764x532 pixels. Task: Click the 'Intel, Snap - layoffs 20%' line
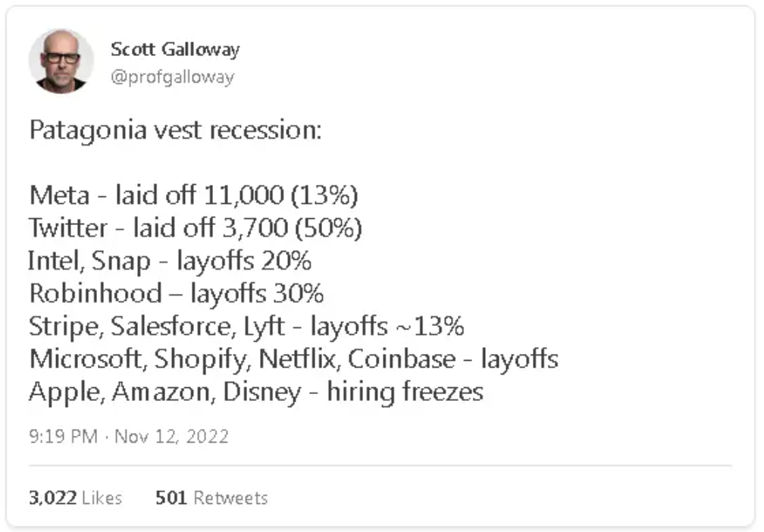(170, 261)
